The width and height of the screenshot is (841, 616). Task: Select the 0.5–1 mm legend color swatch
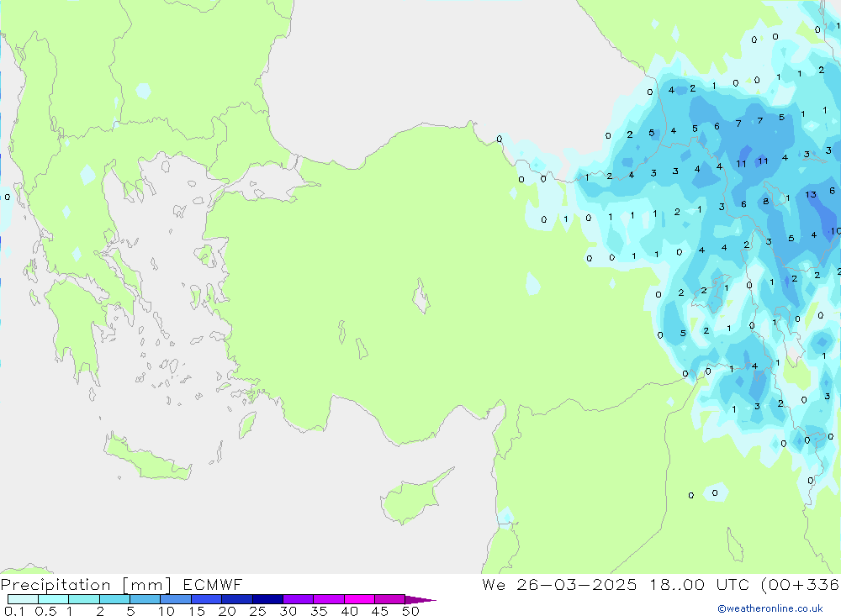point(54,599)
